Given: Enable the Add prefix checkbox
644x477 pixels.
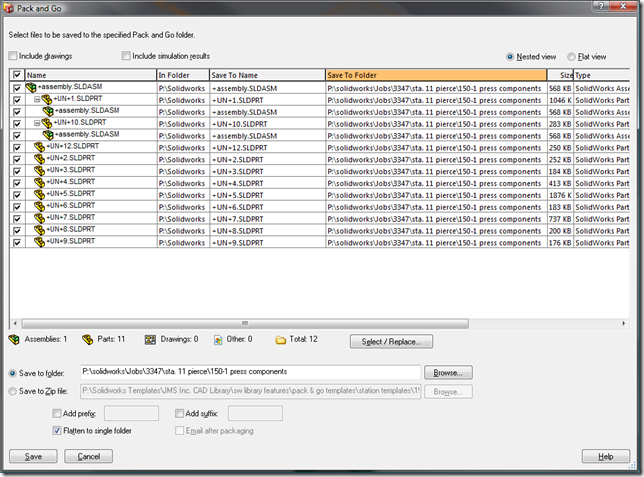Looking at the screenshot, I should point(57,413).
